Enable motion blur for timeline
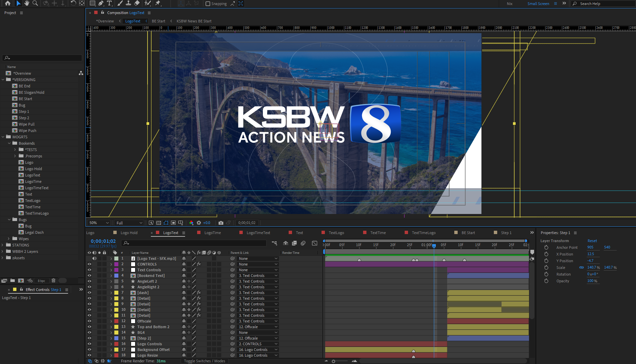The width and height of the screenshot is (636, 364). coord(303,243)
